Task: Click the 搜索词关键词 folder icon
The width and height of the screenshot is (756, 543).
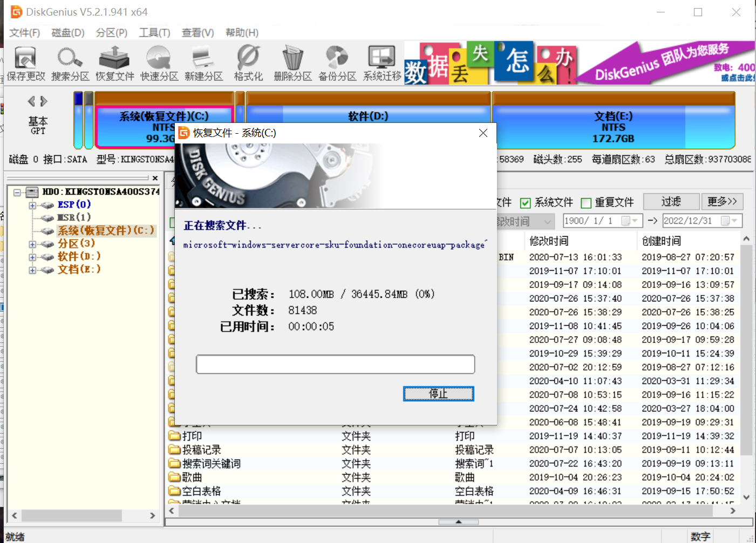Action: tap(174, 463)
